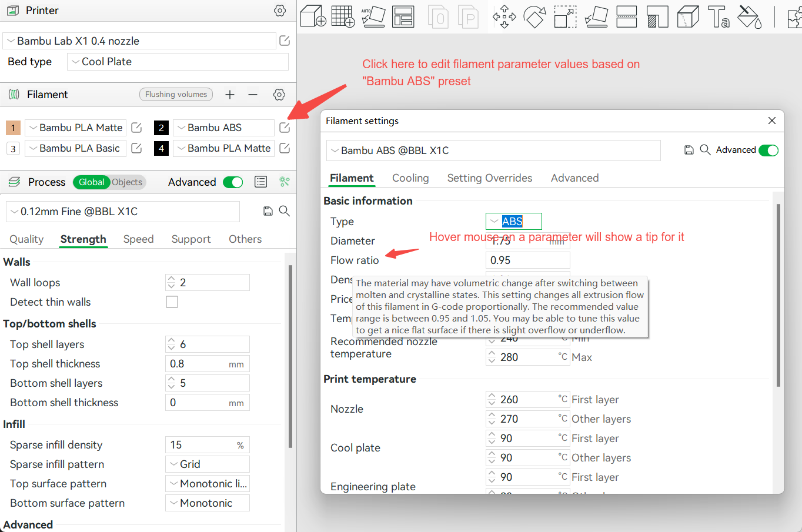The image size is (802, 532).
Task: Open the Advanced tab in Filament settings
Action: click(574, 178)
